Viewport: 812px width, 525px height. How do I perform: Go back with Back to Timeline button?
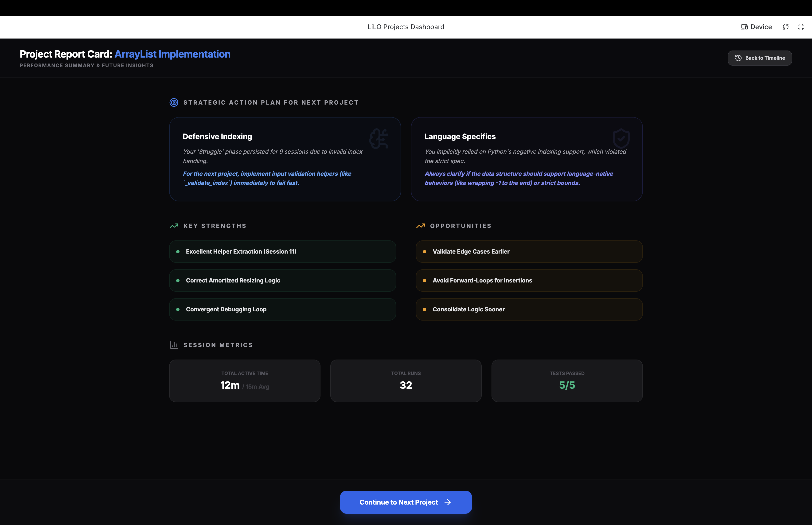pos(760,58)
